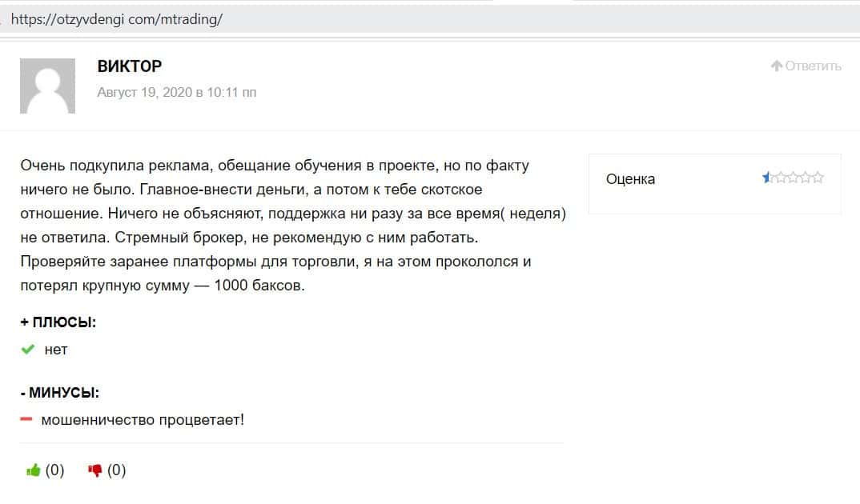Click the Оценка rating label
The image size is (860, 504).
(x=630, y=179)
